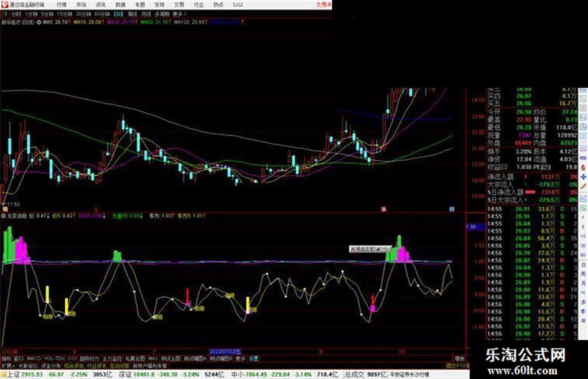Open the 更多 indicator list

240,358
